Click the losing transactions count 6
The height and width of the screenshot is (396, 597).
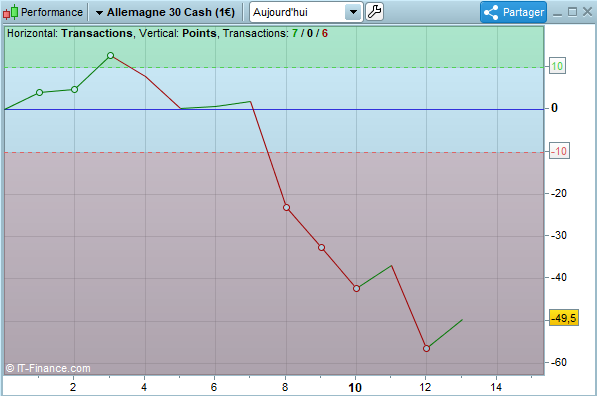point(325,34)
